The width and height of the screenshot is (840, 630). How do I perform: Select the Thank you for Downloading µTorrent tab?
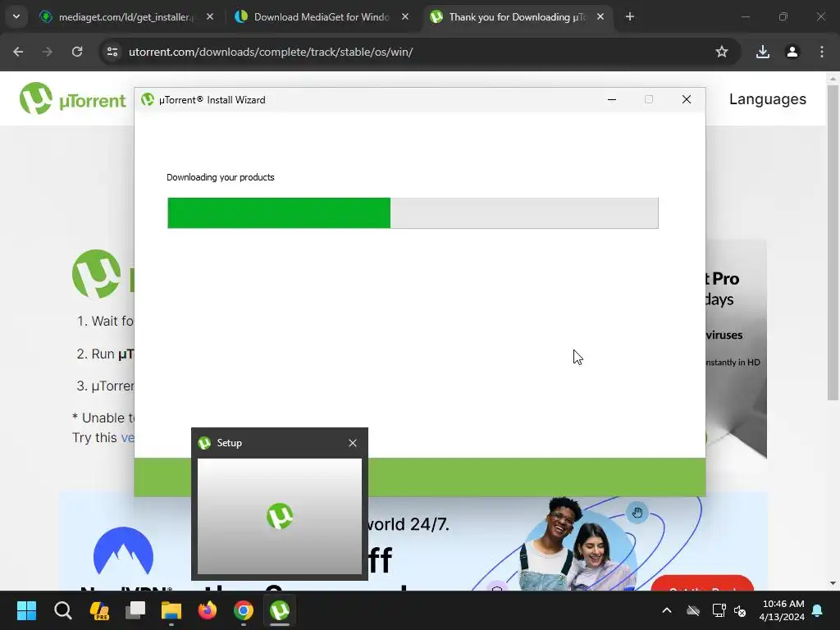pos(518,16)
